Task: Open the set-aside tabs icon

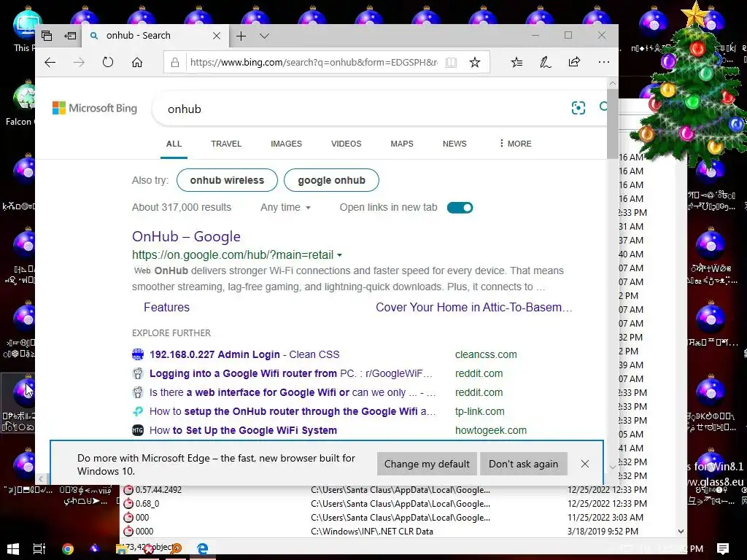Action: pyautogui.click(x=47, y=36)
